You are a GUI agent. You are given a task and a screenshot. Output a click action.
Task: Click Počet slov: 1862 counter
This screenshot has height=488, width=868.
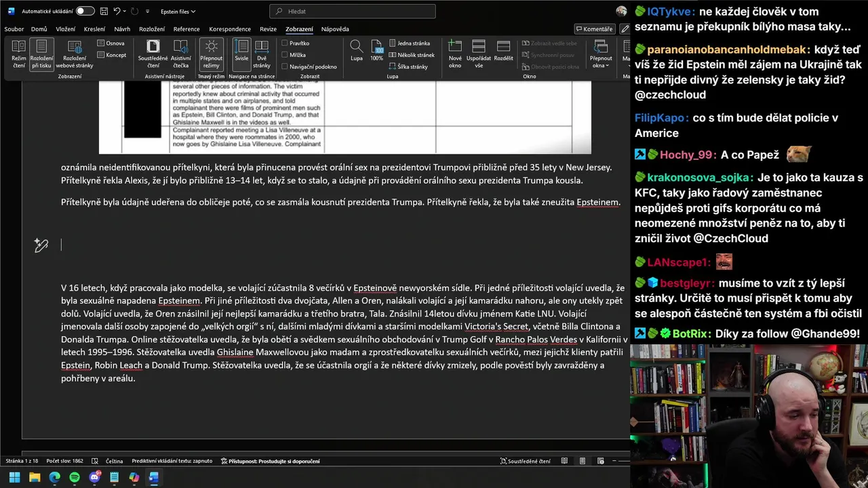pyautogui.click(x=65, y=461)
